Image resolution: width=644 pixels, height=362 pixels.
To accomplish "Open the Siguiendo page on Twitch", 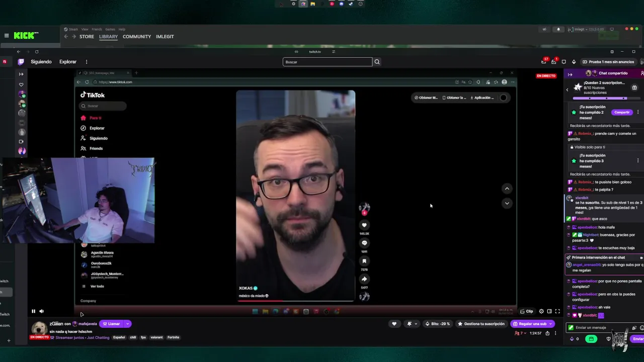I will click(41, 62).
